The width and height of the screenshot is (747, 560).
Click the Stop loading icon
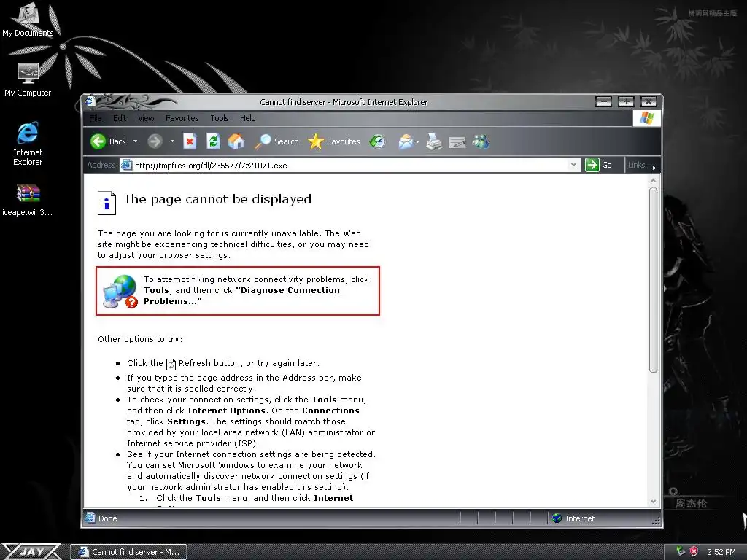coord(190,141)
